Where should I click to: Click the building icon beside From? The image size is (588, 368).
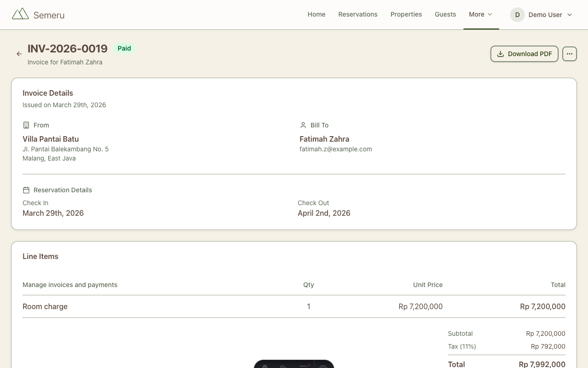pos(26,125)
